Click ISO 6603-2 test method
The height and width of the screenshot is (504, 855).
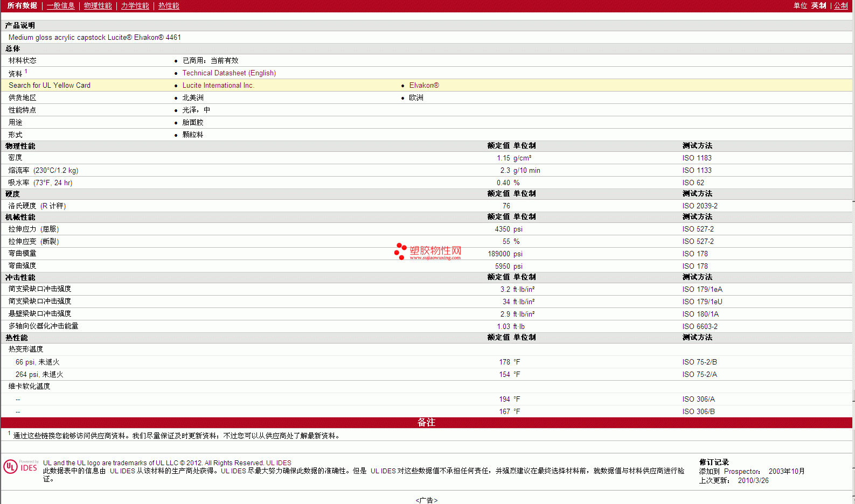(700, 327)
